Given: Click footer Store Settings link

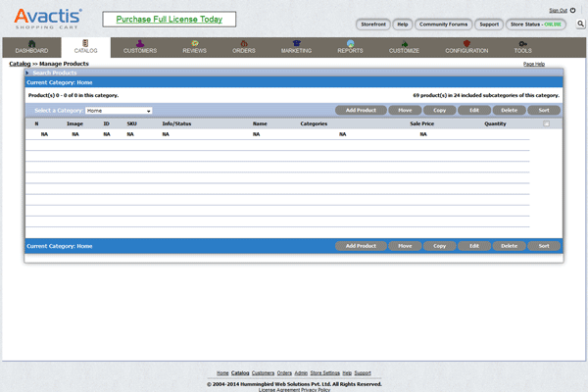Looking at the screenshot, I should (x=324, y=373).
